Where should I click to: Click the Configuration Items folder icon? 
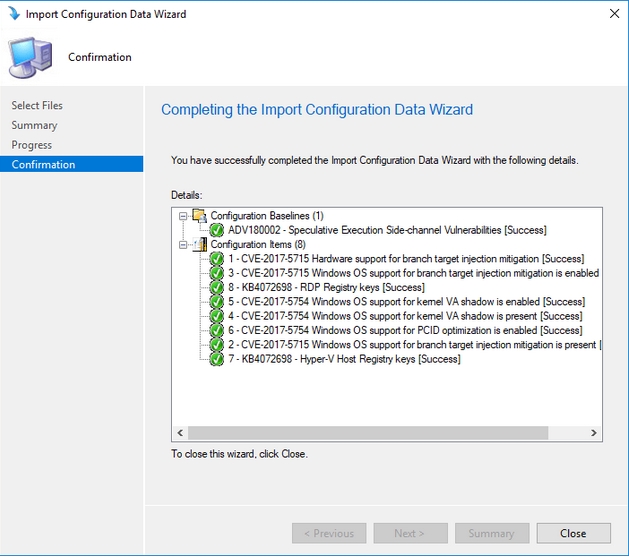pos(199,245)
